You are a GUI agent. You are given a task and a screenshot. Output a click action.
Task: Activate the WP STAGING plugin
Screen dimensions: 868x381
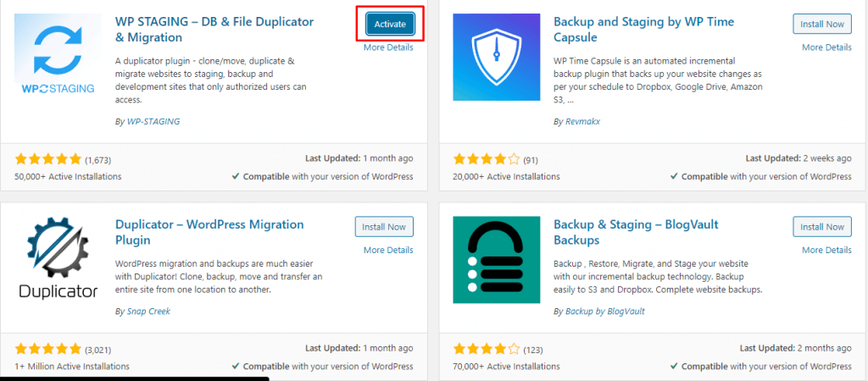click(390, 24)
